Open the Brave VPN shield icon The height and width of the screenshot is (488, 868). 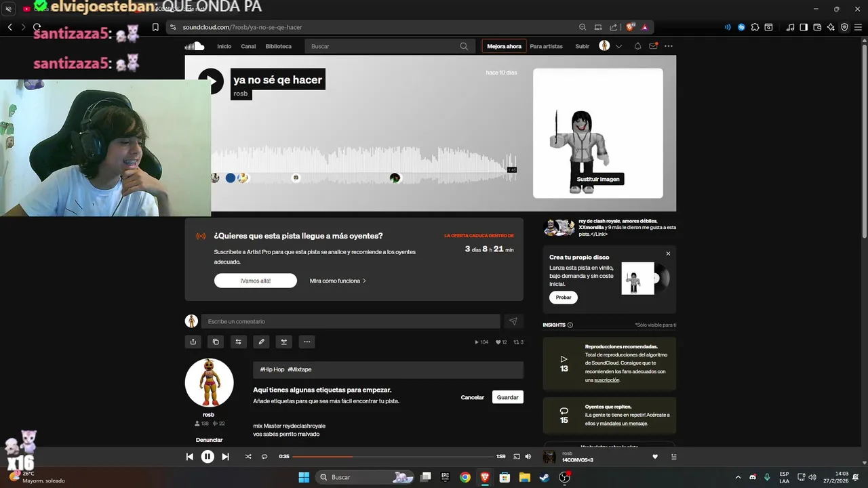[844, 27]
